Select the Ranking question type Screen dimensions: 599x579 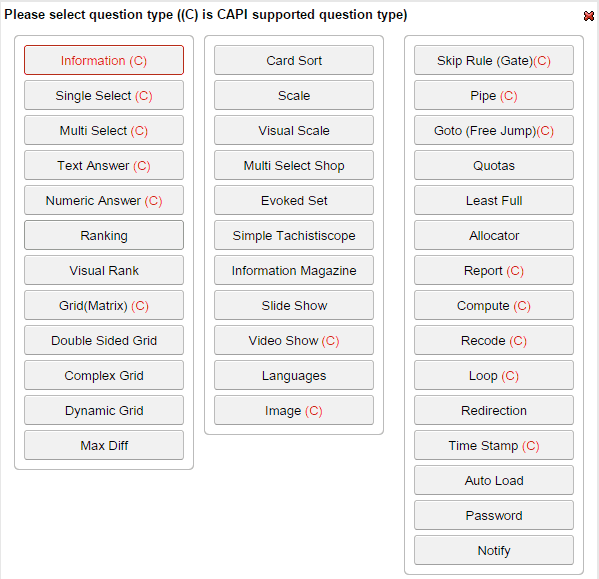click(104, 235)
